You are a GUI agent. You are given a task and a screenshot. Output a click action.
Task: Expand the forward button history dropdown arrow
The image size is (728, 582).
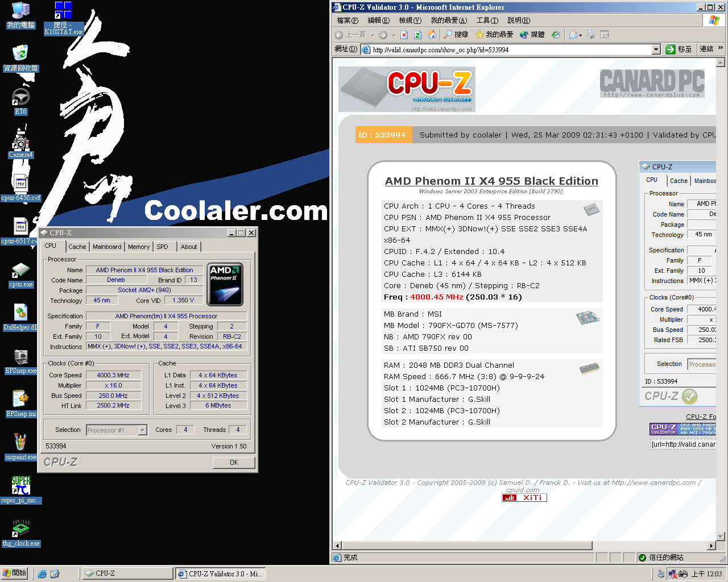[393, 35]
